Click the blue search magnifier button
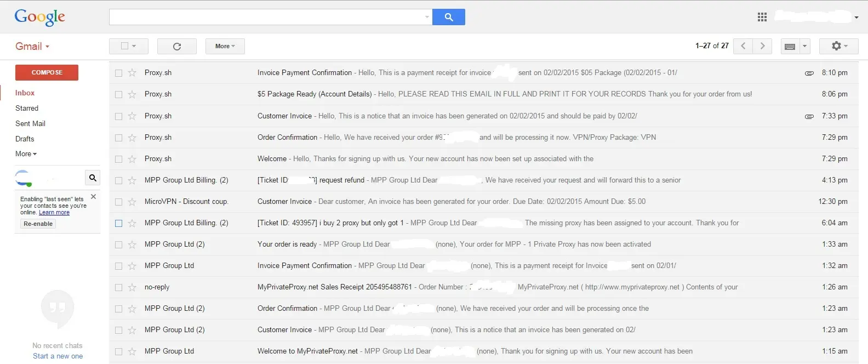 pos(448,17)
